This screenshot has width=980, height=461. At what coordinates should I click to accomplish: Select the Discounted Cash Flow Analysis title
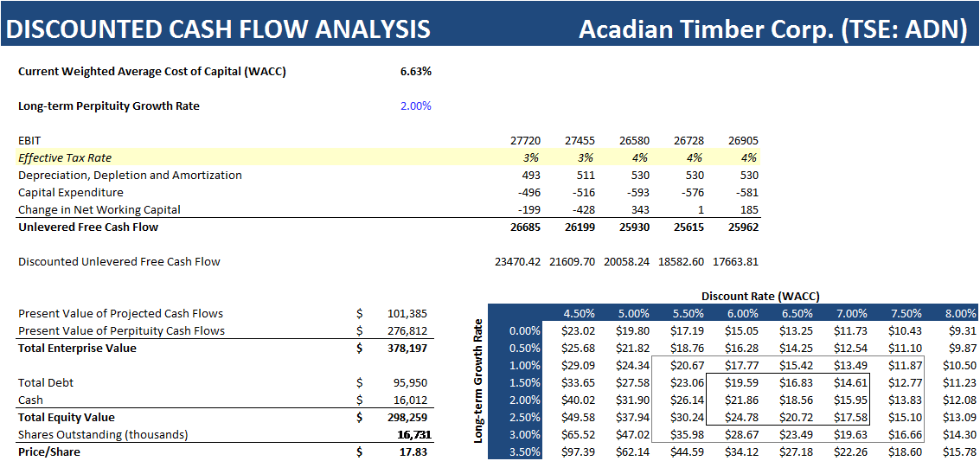[x=219, y=29]
